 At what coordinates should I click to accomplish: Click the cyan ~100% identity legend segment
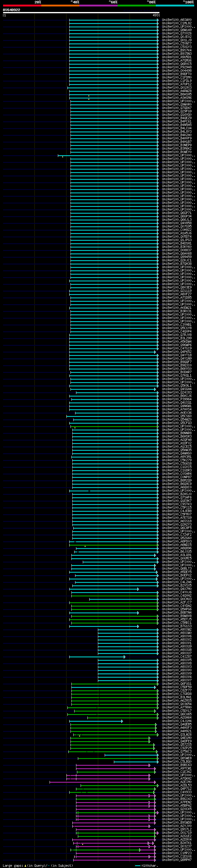[175, 6]
